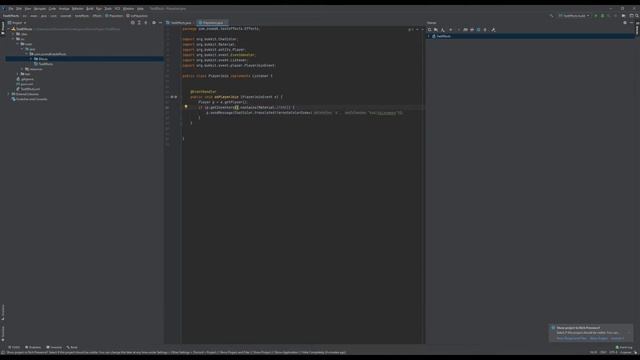Select opened file locate icon in Project panel
The width and height of the screenshot is (640, 360).
click(133, 23)
